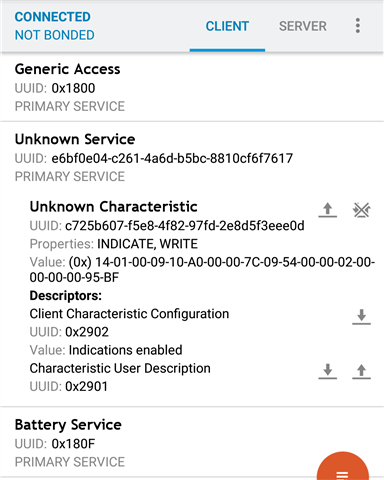The image size is (384, 480).
Task: Read the Characteristic User Description descriptor
Action: (328, 371)
